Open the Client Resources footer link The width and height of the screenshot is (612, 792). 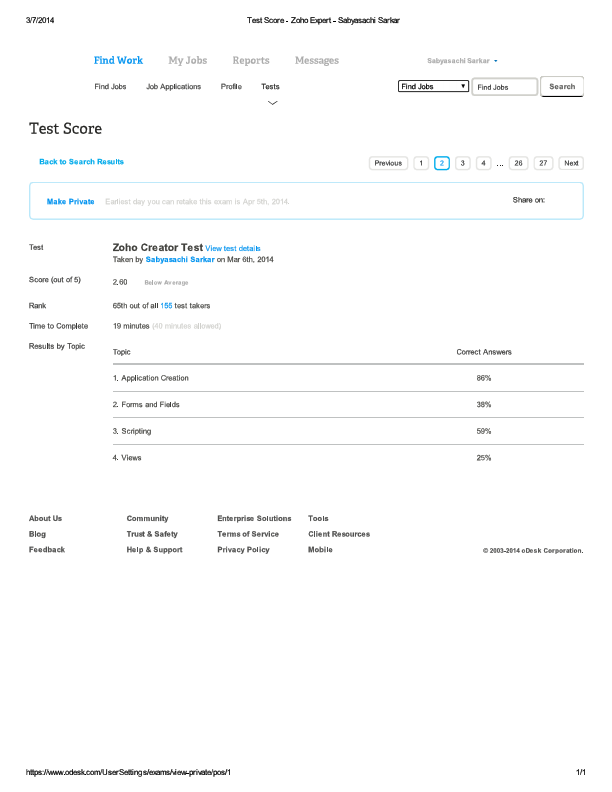(339, 534)
